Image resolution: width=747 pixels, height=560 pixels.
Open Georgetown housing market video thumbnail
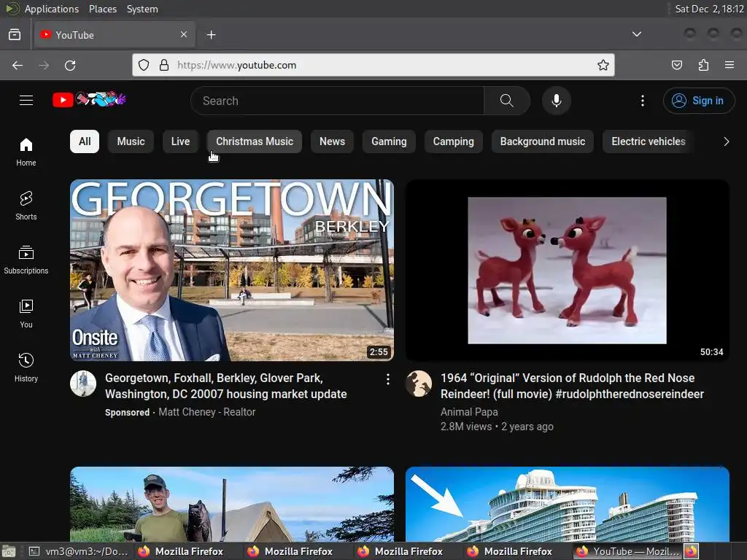pyautogui.click(x=232, y=270)
